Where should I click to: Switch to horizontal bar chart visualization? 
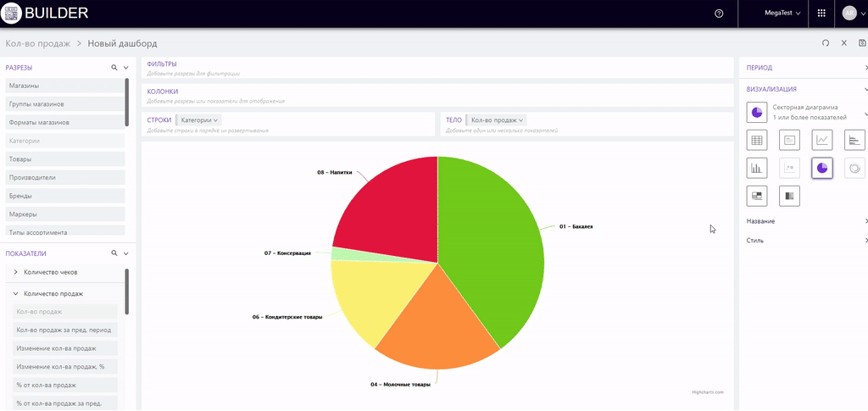coord(854,140)
